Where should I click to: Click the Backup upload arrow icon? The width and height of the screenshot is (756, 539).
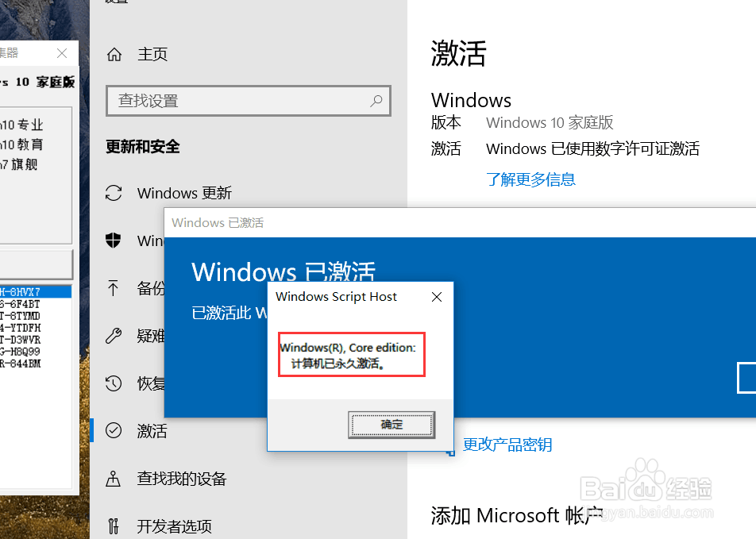tap(114, 288)
